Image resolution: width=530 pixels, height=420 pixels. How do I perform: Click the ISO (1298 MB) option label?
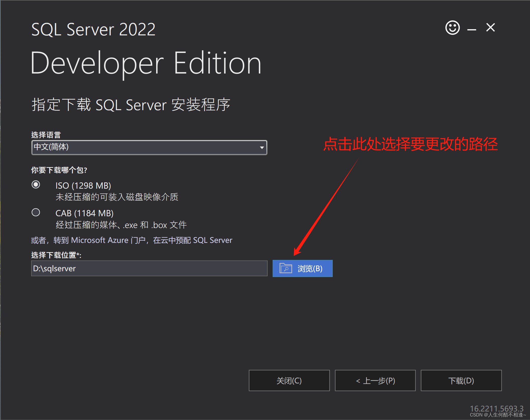click(x=83, y=186)
